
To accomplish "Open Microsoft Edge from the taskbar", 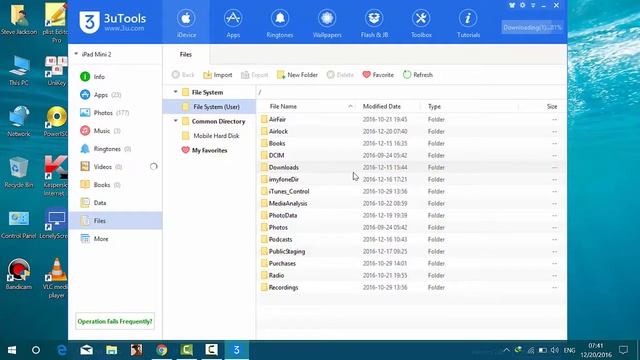I will (x=62, y=350).
